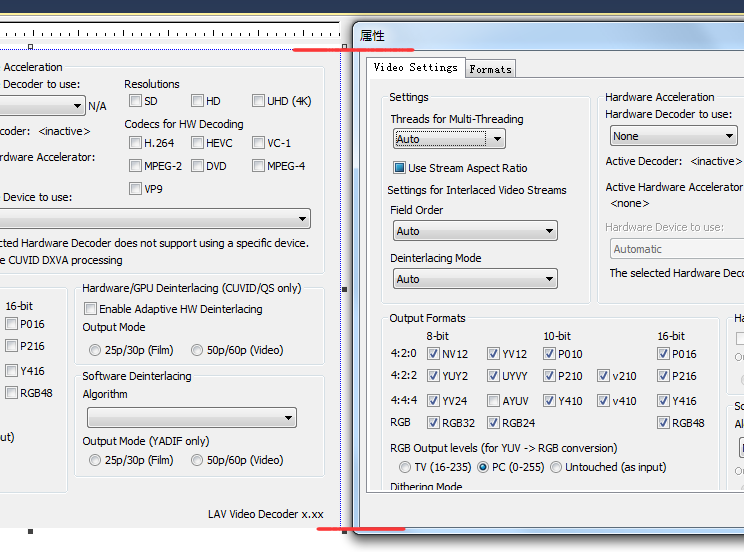Select LAV Video Decoder x.xx label
This screenshot has height=552, width=744.
point(266,514)
